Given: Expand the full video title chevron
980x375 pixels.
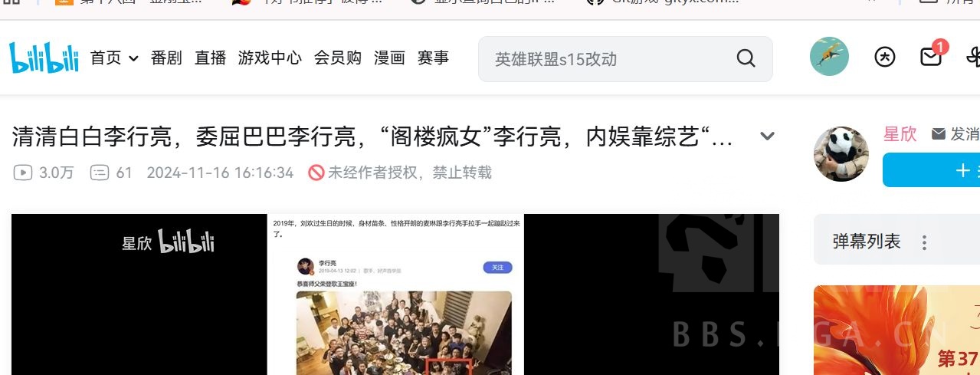Looking at the screenshot, I should click(767, 137).
